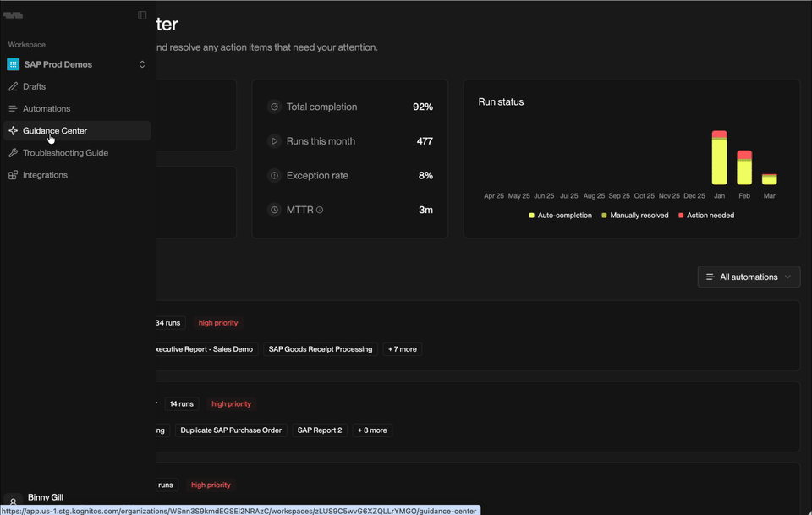
Task: Click the January bar in Run status chart
Action: 719,158
